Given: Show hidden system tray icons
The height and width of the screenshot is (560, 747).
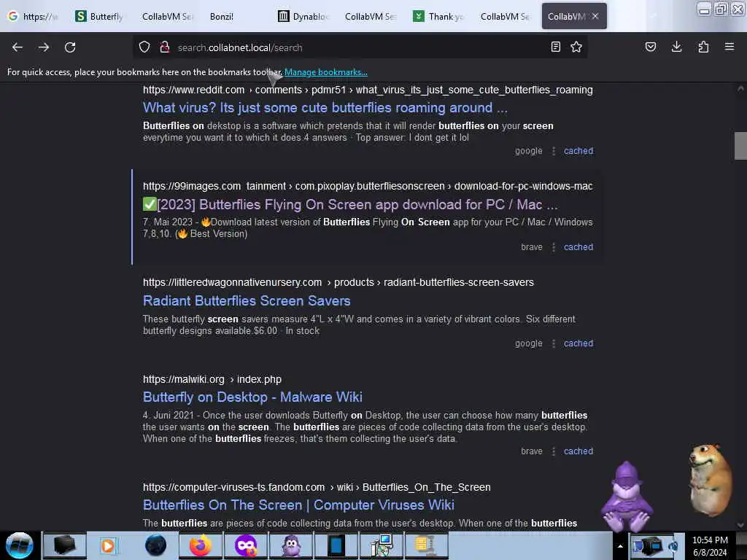Looking at the screenshot, I should point(620,546).
